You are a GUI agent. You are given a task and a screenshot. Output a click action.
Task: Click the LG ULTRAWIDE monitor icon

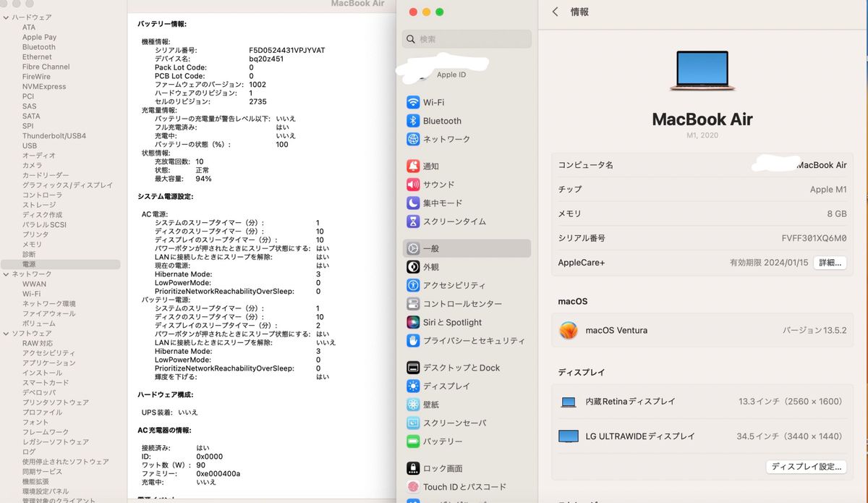tap(569, 436)
